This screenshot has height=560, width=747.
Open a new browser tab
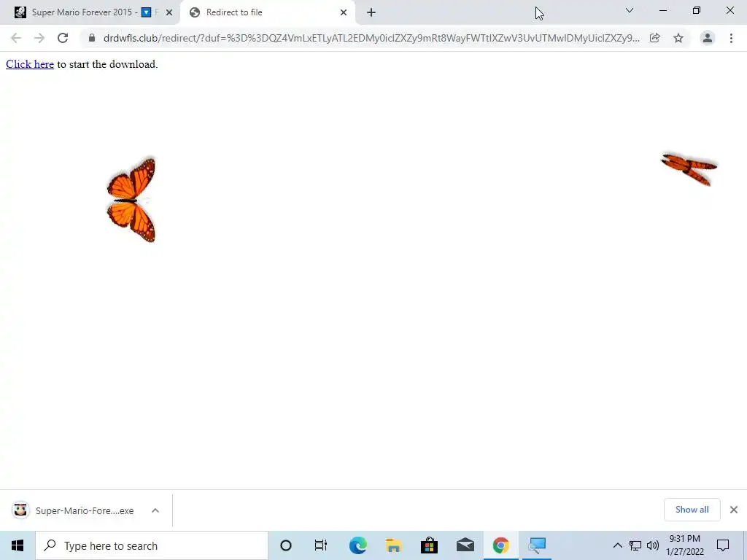coord(371,12)
